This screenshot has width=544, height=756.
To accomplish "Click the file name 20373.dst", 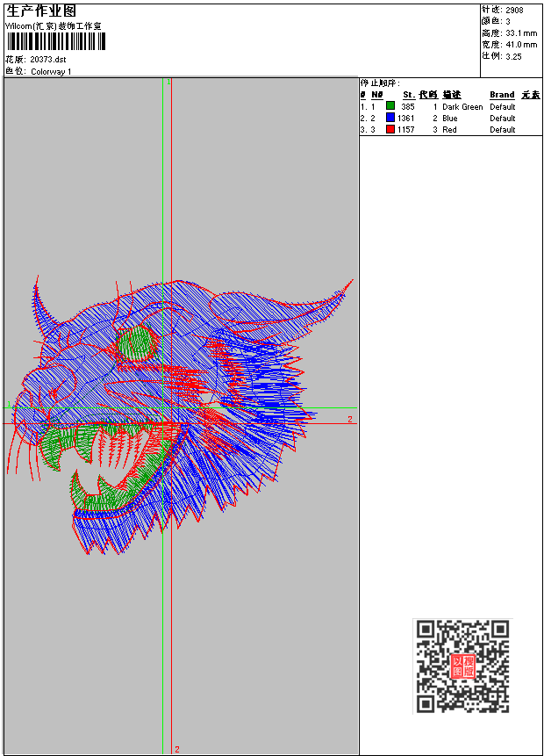I will pos(47,60).
